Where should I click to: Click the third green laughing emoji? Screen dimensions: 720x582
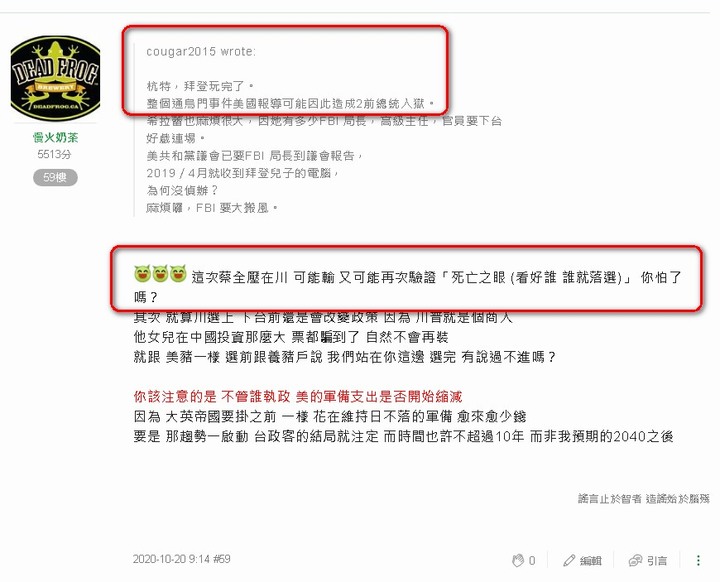point(178,274)
